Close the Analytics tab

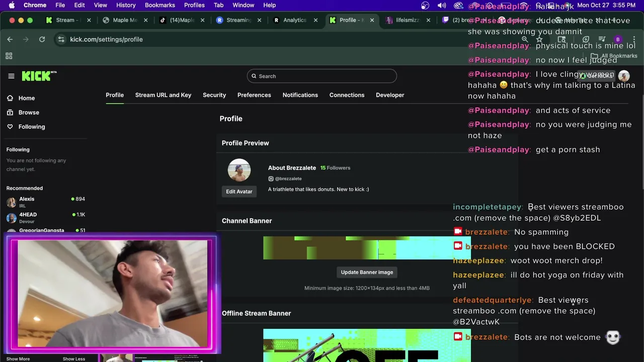316,20
